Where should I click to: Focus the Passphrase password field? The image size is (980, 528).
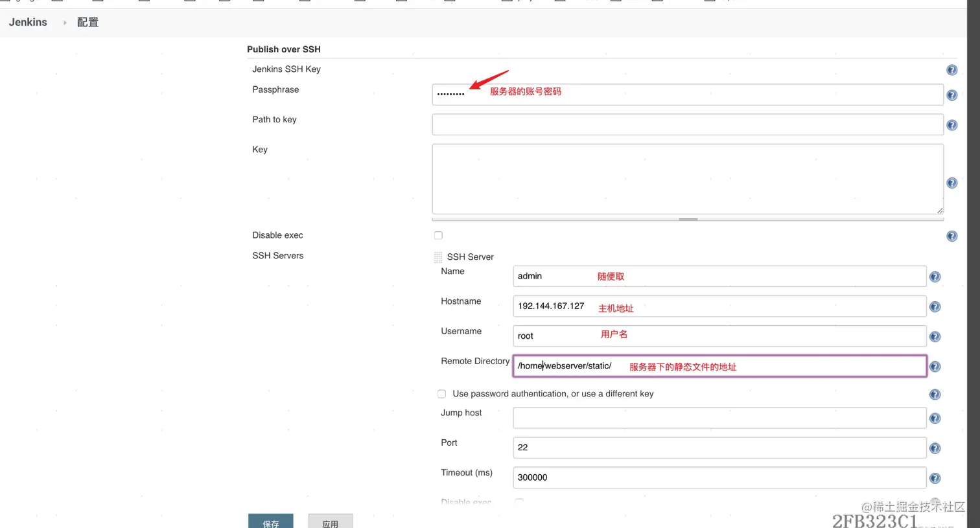click(x=688, y=95)
